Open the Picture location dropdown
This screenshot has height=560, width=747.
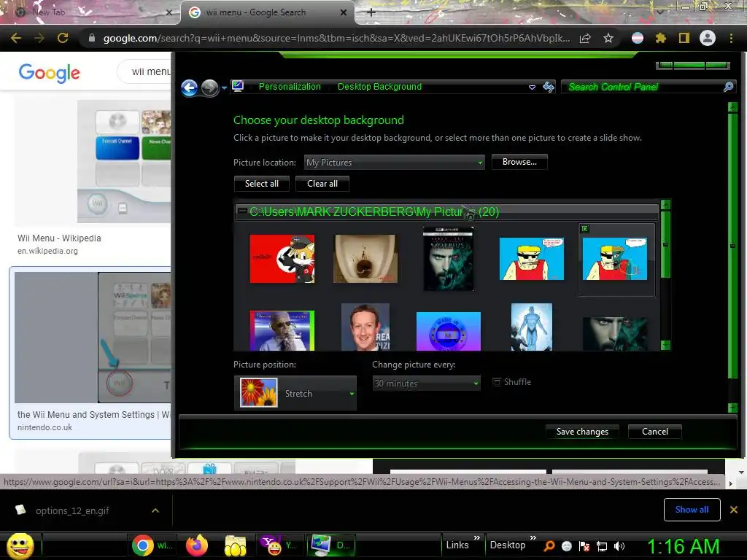[x=395, y=163]
